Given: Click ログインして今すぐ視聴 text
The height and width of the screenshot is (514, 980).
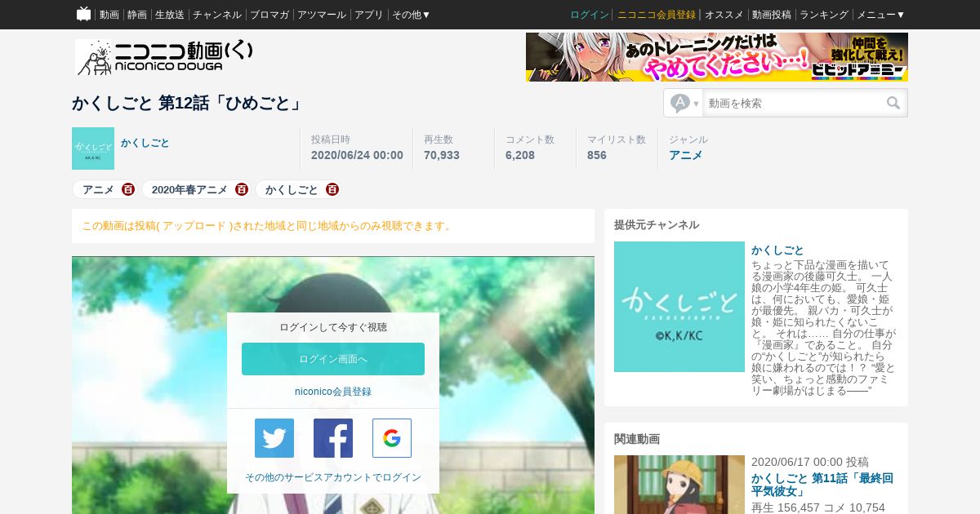Looking at the screenshot, I should tap(333, 327).
